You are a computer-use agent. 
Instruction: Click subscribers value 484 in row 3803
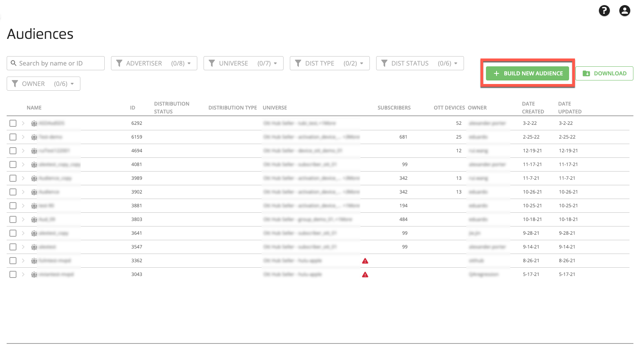pyautogui.click(x=404, y=219)
